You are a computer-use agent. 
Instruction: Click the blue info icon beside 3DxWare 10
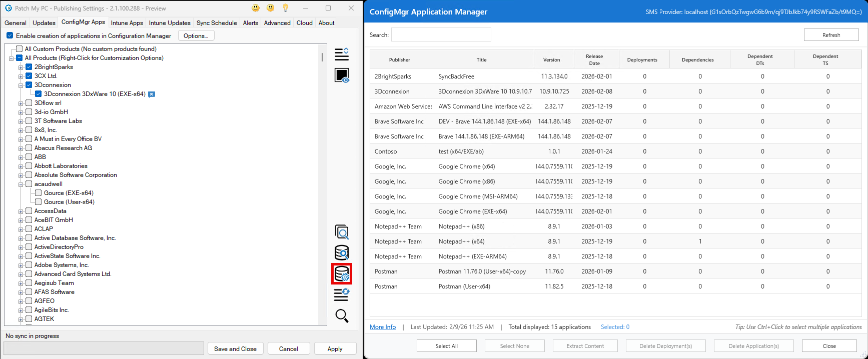point(152,94)
